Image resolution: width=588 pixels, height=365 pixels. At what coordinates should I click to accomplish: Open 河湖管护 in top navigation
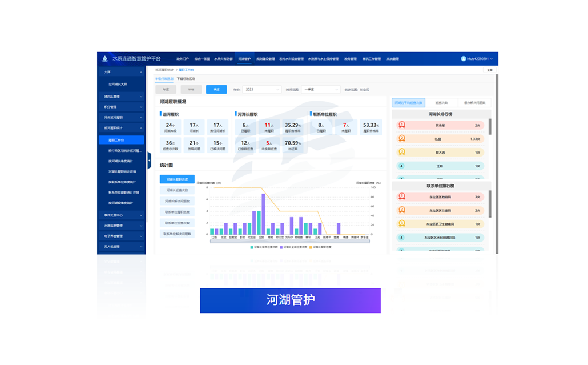(244, 59)
